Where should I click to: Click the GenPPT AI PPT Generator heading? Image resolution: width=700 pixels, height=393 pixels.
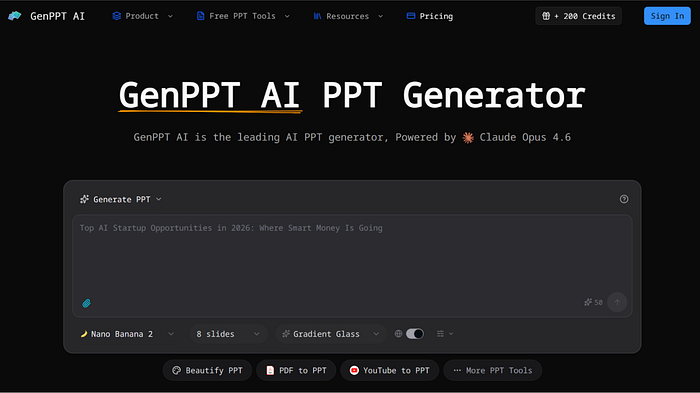point(352,95)
